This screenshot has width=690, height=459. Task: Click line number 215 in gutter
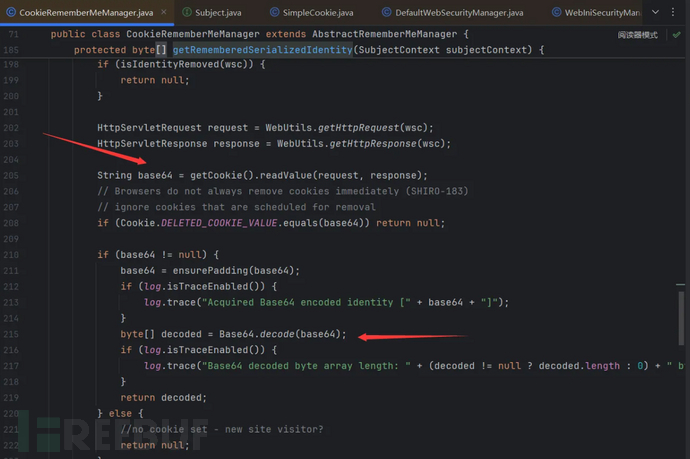coord(12,333)
